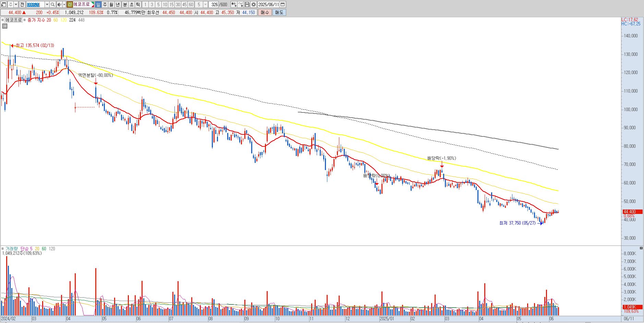Click the 전 button beside market selector
Image resolution: width=644 pixels, height=323 pixels.
pos(22,4)
